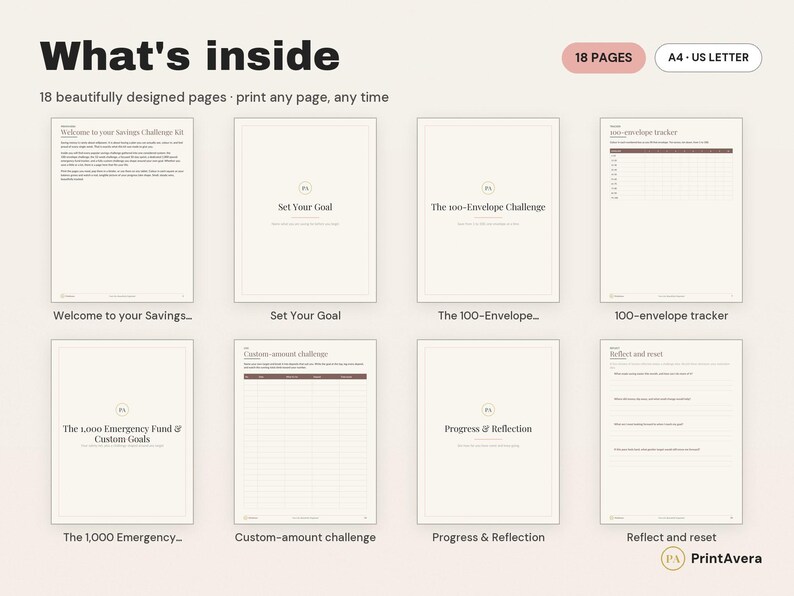Open the 100-envelope tracker page thumbnail
794x596 pixels.
pos(671,210)
